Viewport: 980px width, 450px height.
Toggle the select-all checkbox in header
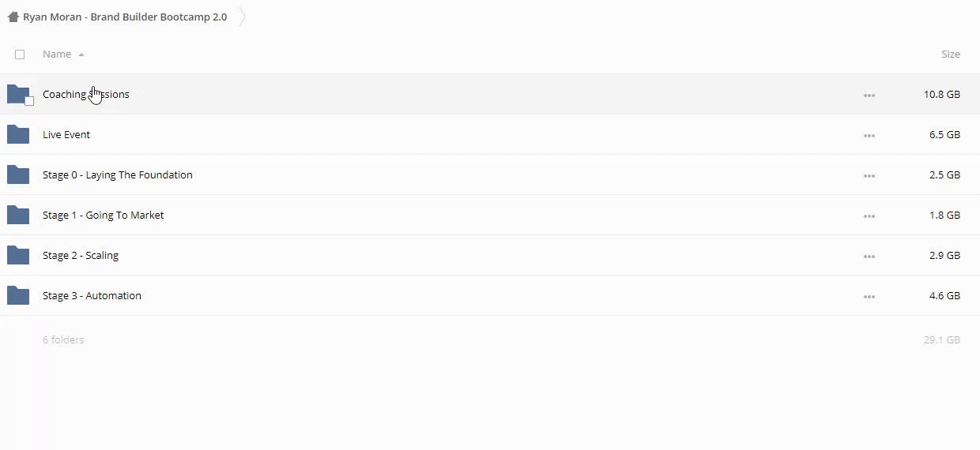(x=20, y=54)
